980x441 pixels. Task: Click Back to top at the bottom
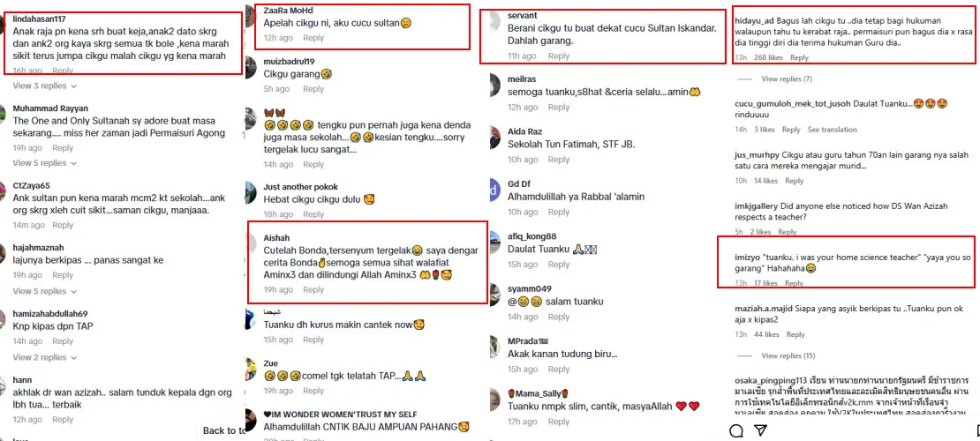[x=223, y=430]
